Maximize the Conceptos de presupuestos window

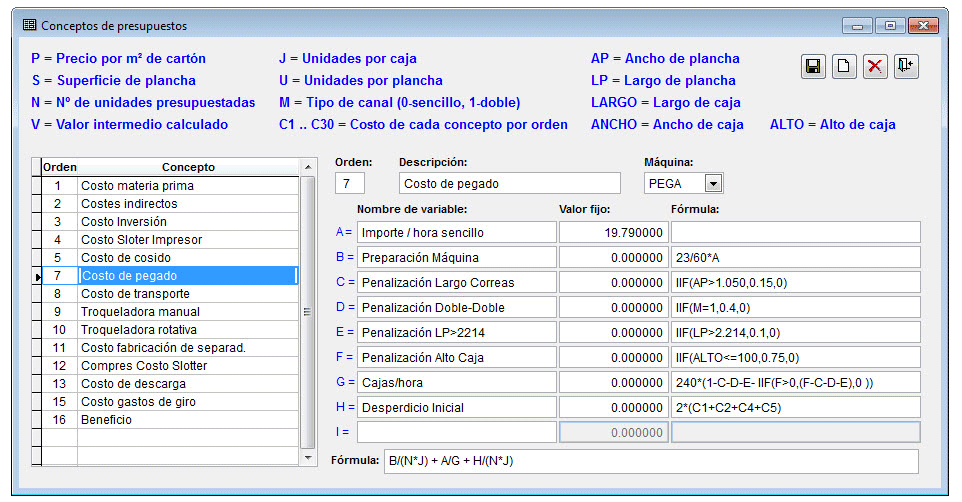click(890, 26)
